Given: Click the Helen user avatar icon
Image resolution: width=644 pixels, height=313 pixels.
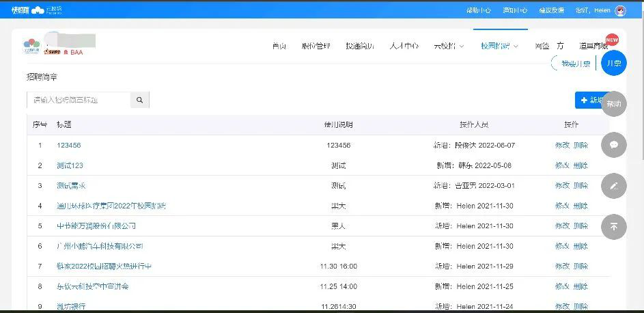Looking at the screenshot, I should point(620,10).
